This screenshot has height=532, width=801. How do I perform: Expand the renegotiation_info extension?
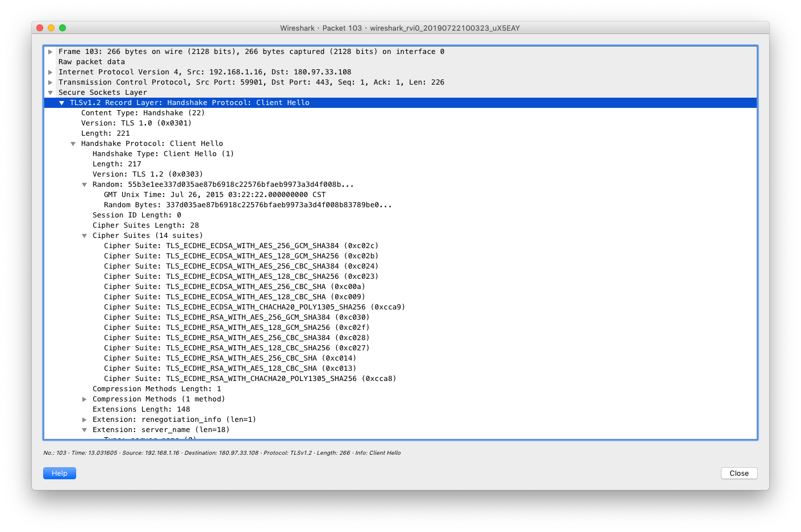point(85,420)
